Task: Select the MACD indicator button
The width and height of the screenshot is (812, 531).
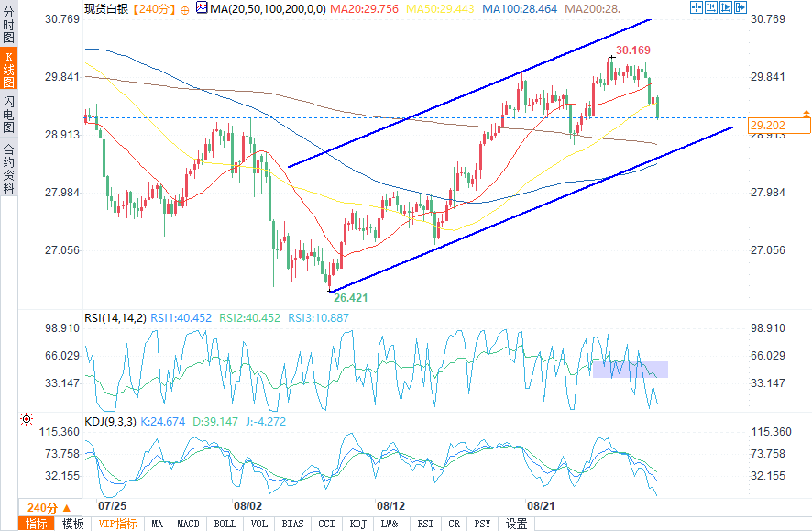Action: [188, 524]
